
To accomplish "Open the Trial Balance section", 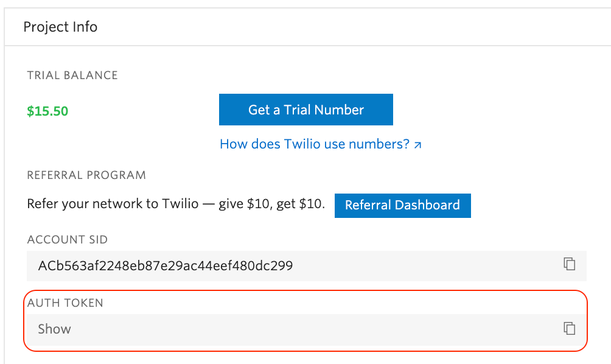I will (x=72, y=75).
